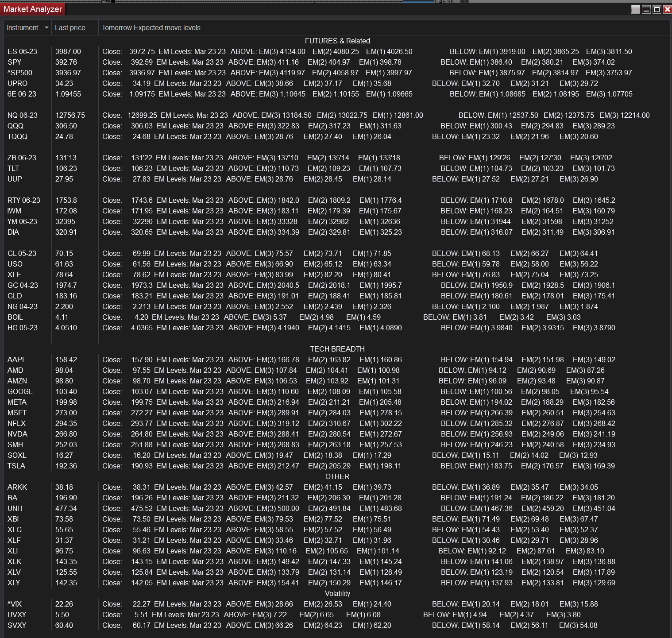
Task: Close the Market Analyzer window
Action: 668,9
